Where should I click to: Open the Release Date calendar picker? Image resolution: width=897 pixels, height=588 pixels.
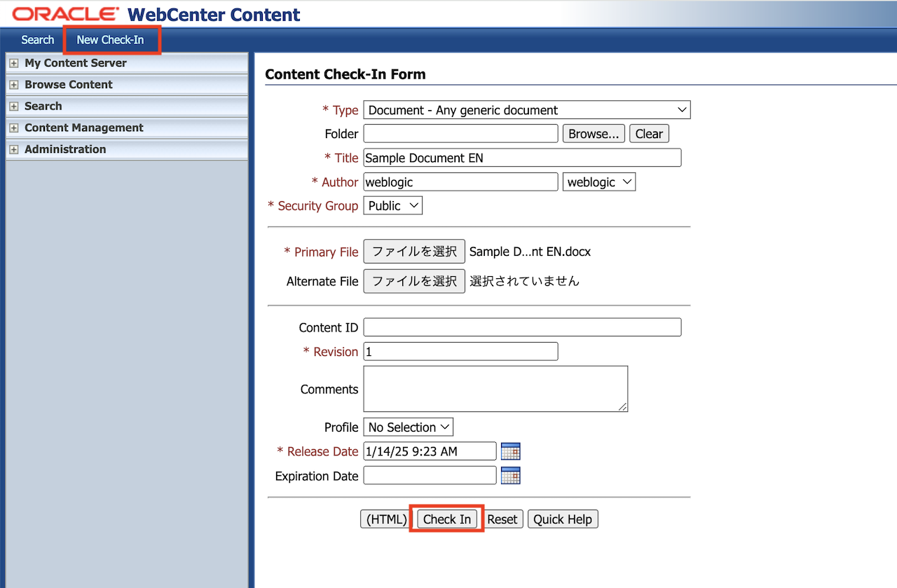511,451
